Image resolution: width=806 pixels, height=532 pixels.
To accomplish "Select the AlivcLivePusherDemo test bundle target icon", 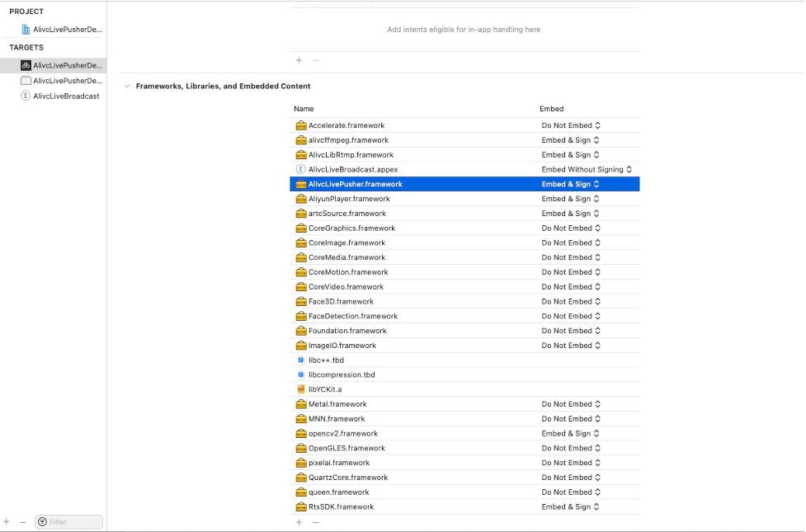I will click(x=26, y=81).
